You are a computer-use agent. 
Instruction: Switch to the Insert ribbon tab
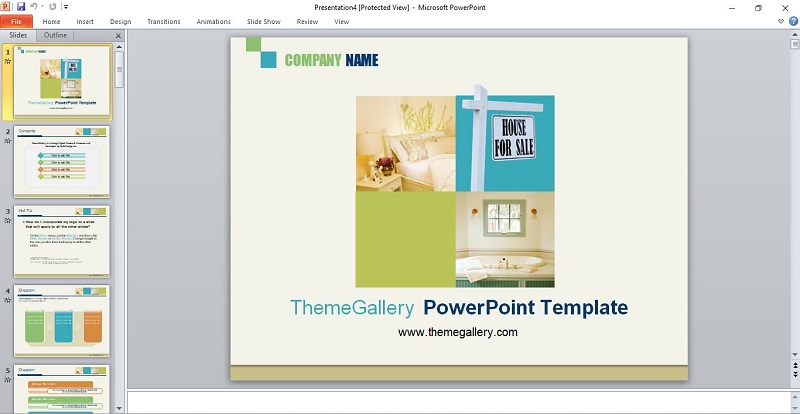(x=85, y=21)
